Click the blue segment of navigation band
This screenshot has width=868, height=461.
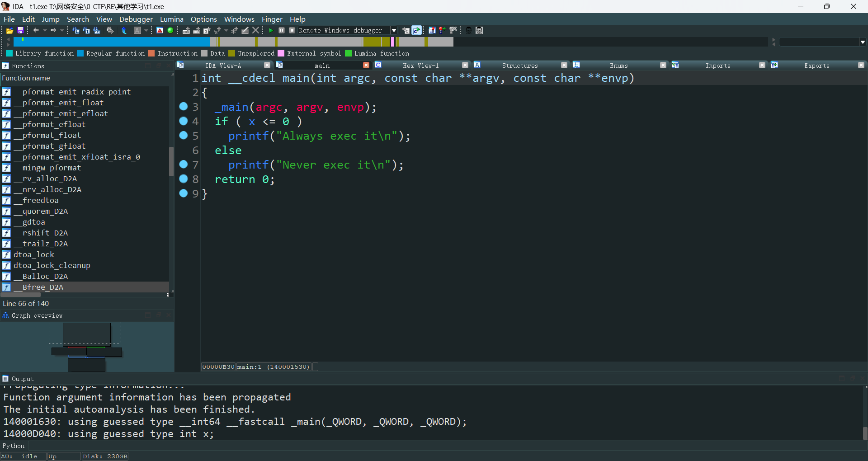point(112,42)
